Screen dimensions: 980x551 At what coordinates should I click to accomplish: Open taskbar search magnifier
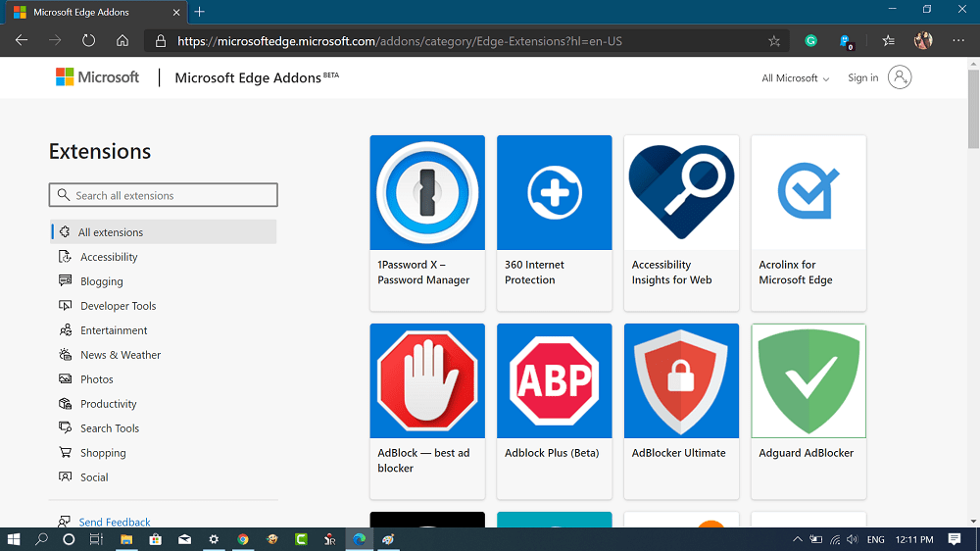(x=41, y=539)
